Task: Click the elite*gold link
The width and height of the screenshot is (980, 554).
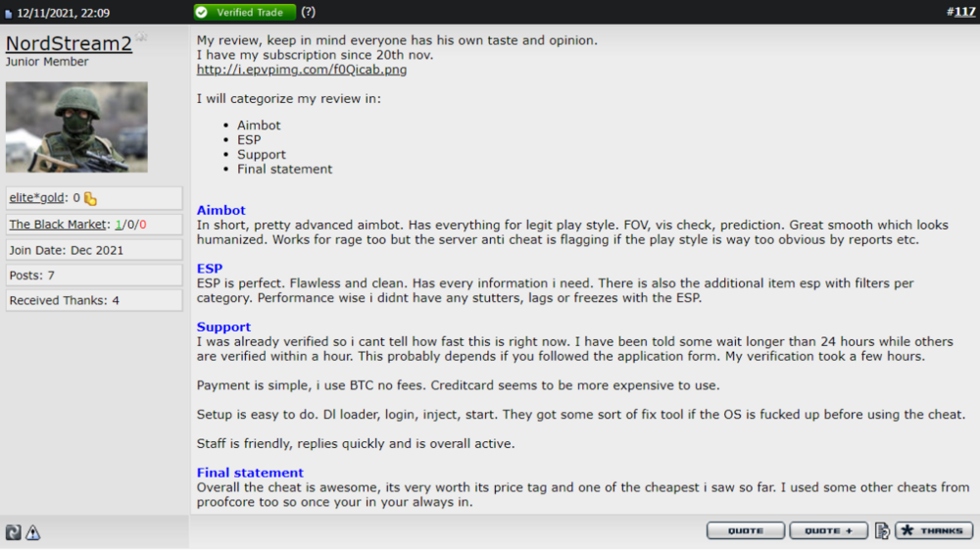Action: coord(36,198)
